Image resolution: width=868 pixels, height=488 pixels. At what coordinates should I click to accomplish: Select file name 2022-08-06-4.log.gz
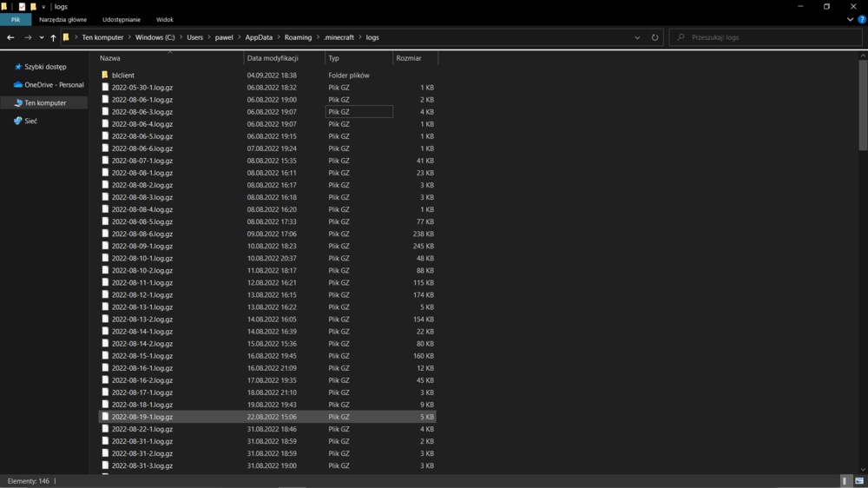tap(142, 124)
